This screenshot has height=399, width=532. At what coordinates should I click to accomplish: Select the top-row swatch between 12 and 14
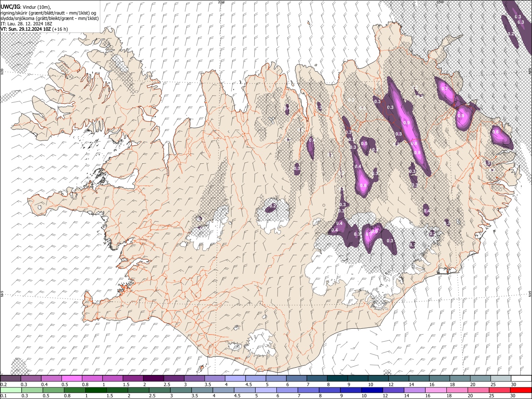[399, 378]
